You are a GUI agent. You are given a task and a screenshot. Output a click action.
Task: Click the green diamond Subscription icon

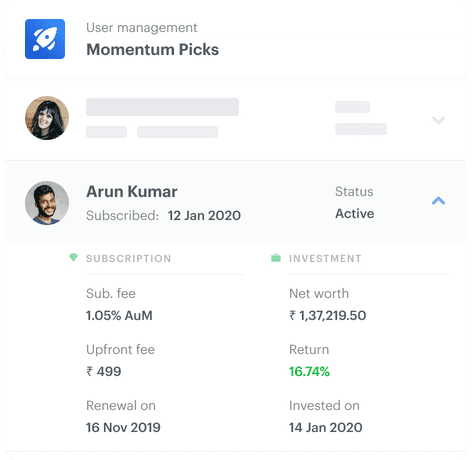point(73,257)
